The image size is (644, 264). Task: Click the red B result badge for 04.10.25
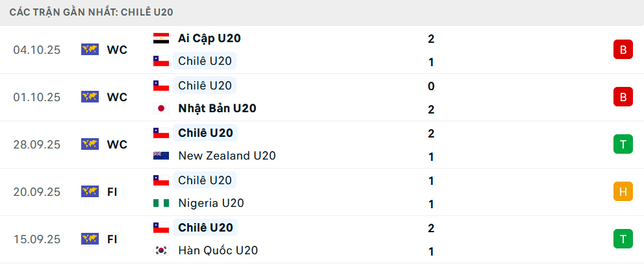(623, 49)
